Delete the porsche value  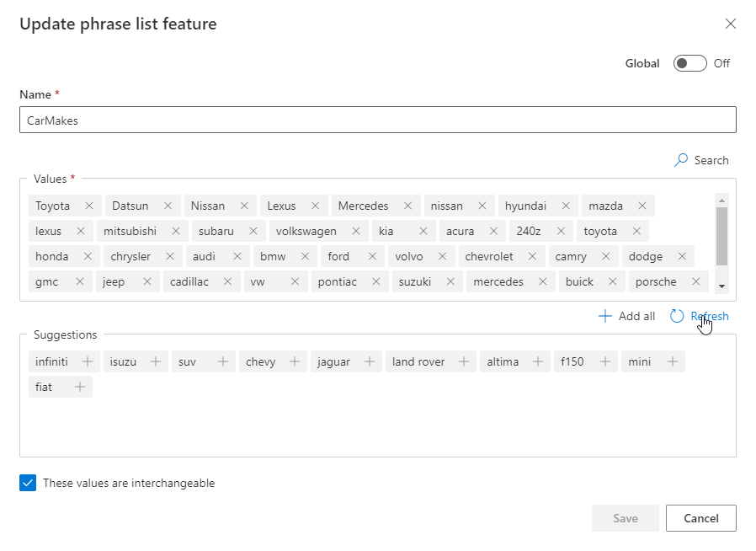point(695,281)
